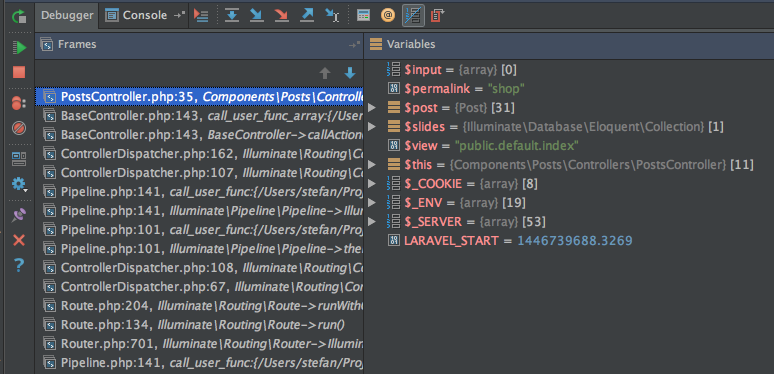Select BaseController.php:143 callAction frame

(199, 135)
